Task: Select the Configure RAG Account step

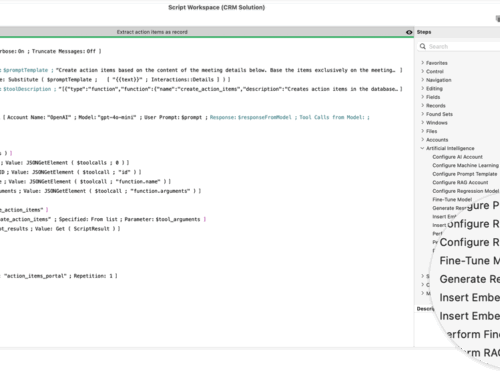Action: coord(460,182)
